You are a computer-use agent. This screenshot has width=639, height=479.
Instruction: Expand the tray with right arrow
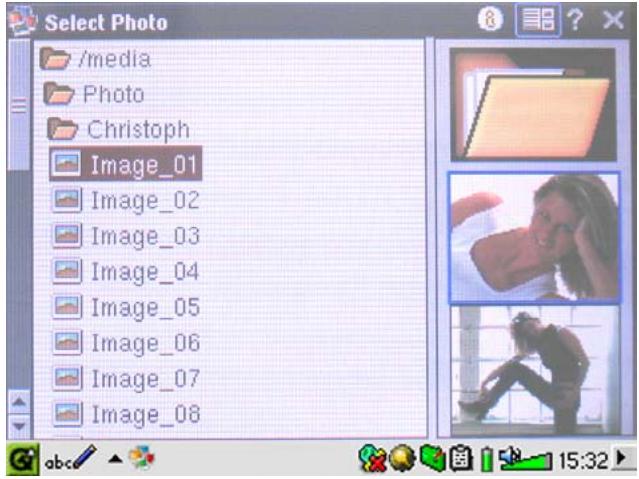tap(622, 457)
